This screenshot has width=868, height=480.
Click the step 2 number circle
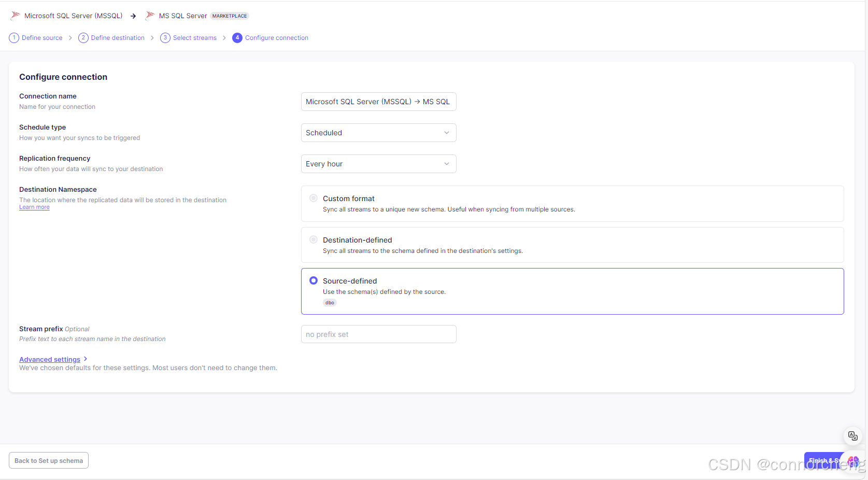[83, 38]
